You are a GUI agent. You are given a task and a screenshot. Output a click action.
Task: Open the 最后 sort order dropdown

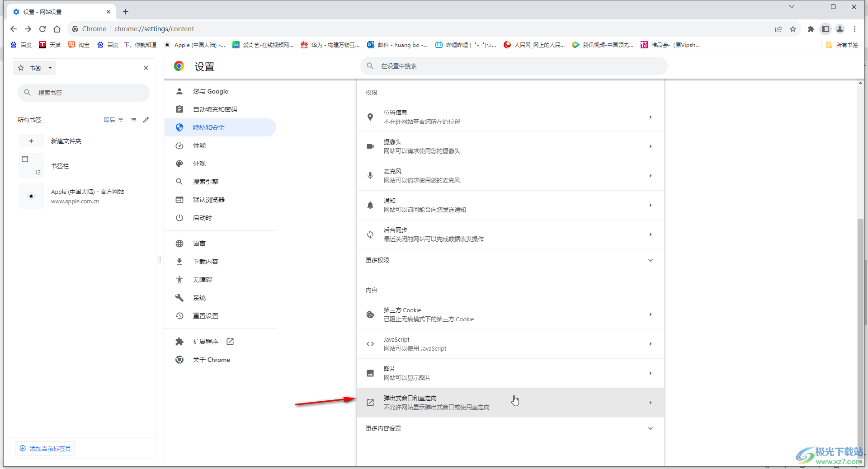coord(113,120)
